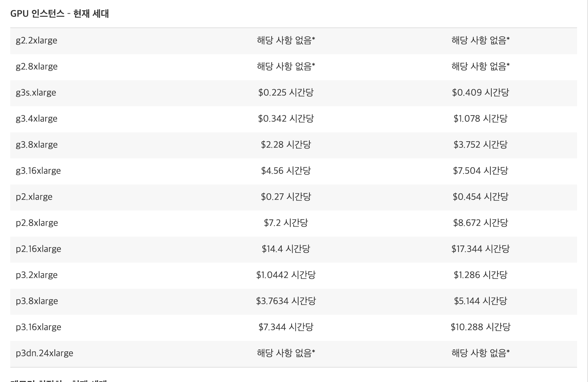Screen dimensions: 588x382
Task: Click the g3.4xlarge instance name
Action: coord(37,119)
